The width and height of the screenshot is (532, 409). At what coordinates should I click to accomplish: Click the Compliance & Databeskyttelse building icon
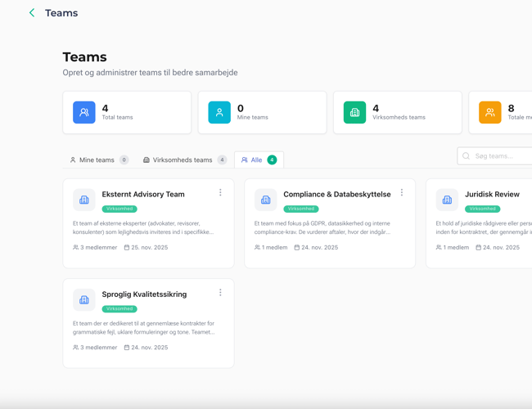click(265, 200)
